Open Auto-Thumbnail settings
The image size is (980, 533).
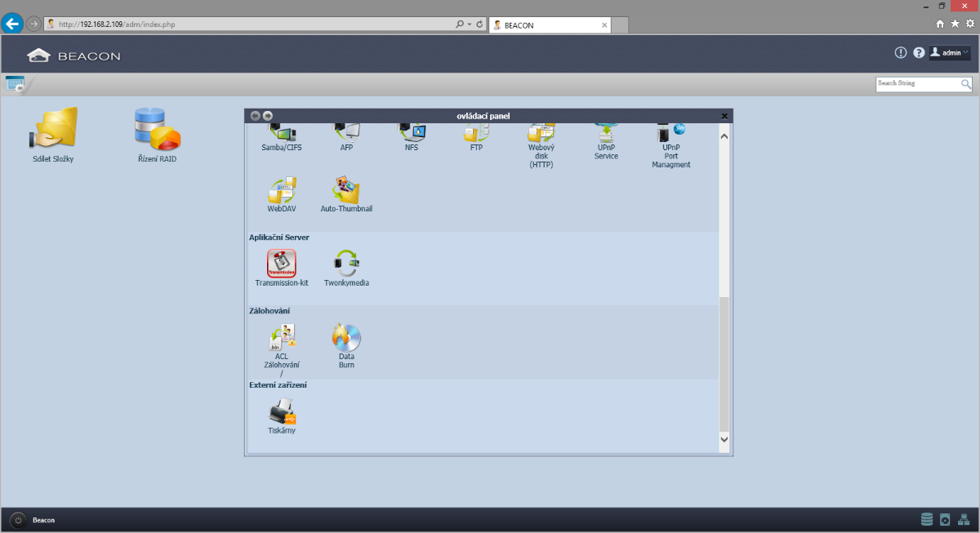(x=346, y=191)
